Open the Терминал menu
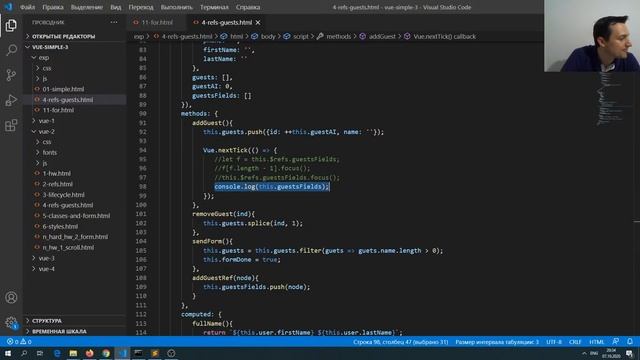The width and height of the screenshot is (640, 360). tap(214, 7)
